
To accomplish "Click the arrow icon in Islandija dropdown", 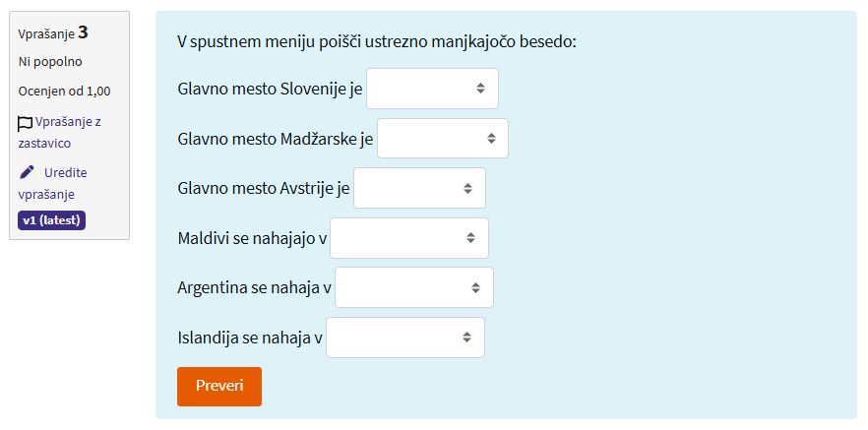I will (466, 338).
